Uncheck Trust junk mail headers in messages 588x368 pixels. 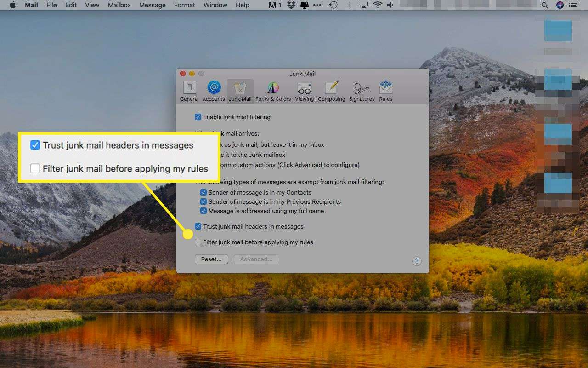click(x=198, y=226)
